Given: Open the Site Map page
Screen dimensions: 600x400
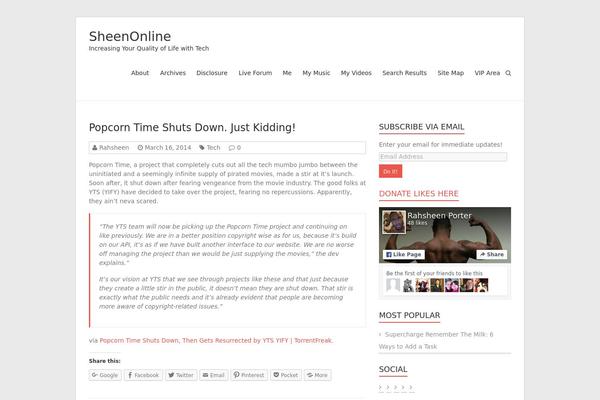Looking at the screenshot, I should pos(450,73).
